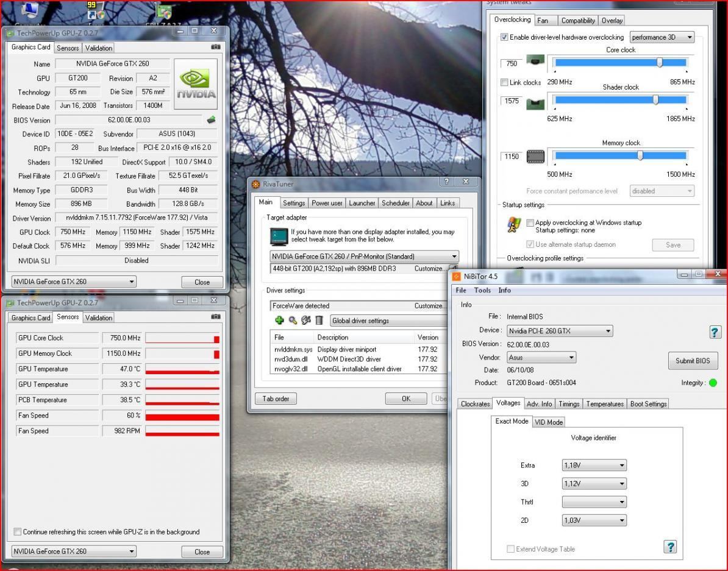Select the nvlddmkm.sys row in RivaTuner driver list
The width and height of the screenshot is (728, 571).
pos(357,349)
